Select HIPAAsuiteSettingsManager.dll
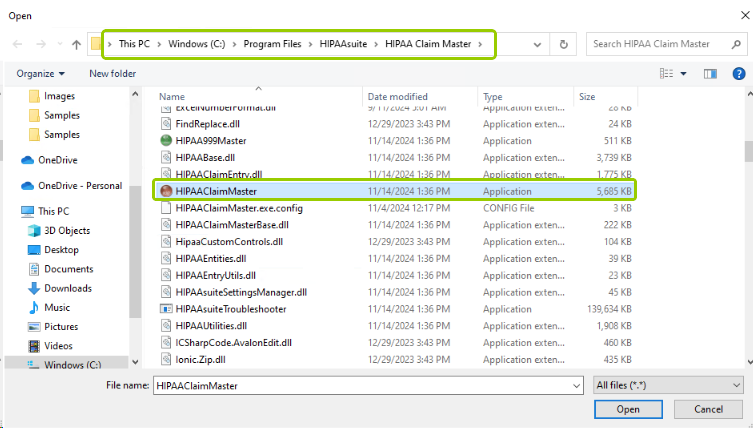This screenshot has height=428, width=753. pos(241,292)
